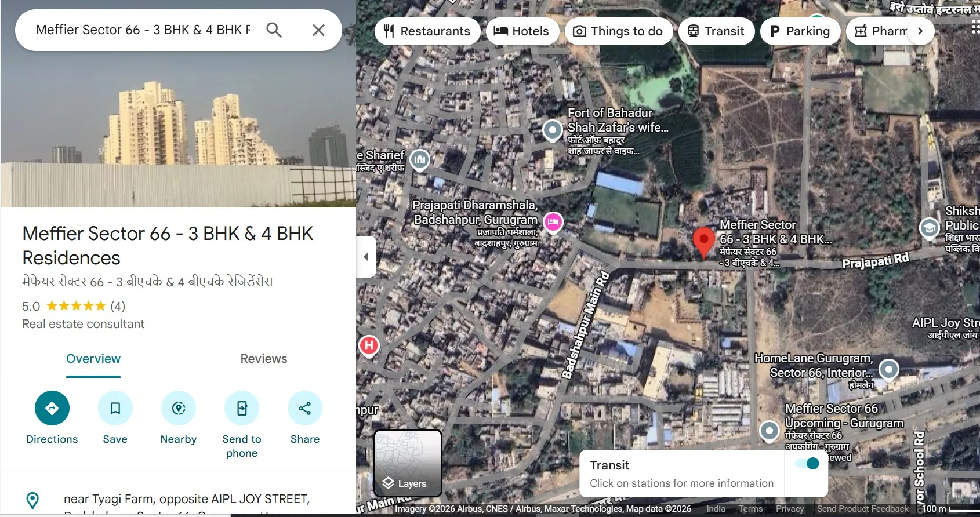
Task: Share this place icon
Action: [305, 408]
